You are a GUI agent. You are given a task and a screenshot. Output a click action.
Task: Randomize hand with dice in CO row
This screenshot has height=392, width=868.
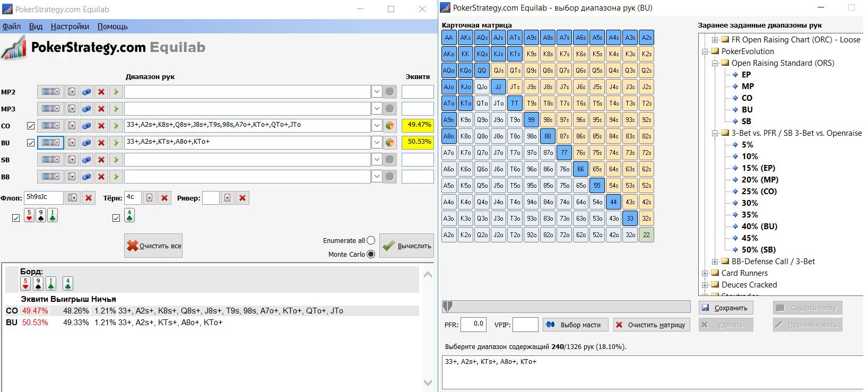[86, 126]
